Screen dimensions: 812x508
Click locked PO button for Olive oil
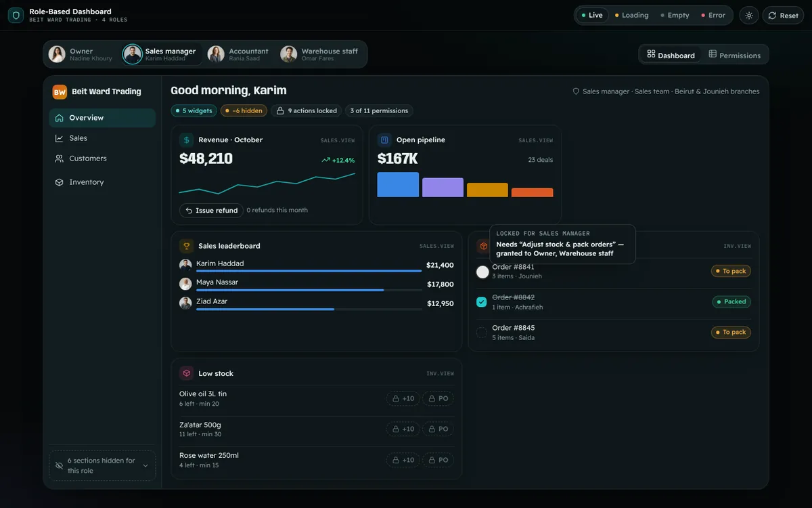[x=438, y=399]
